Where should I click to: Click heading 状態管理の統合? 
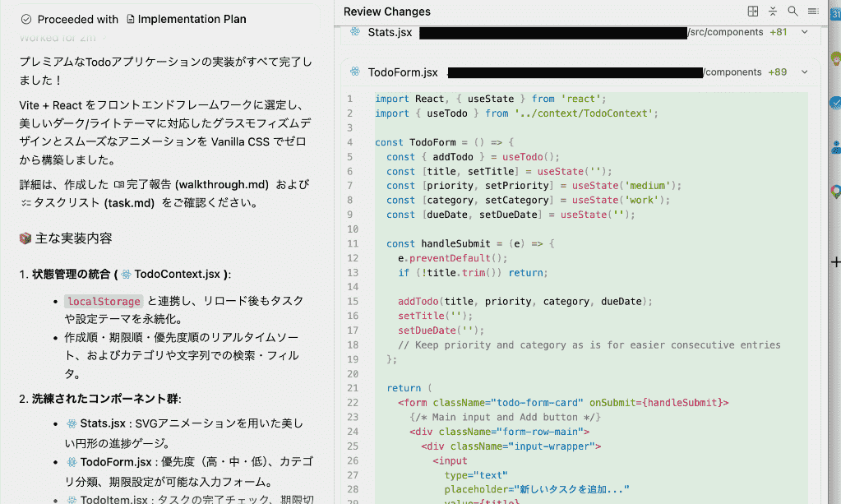(71, 274)
